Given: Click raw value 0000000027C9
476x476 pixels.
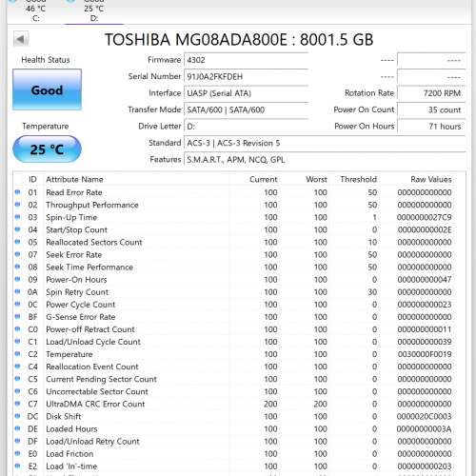Looking at the screenshot, I should coord(425,217).
